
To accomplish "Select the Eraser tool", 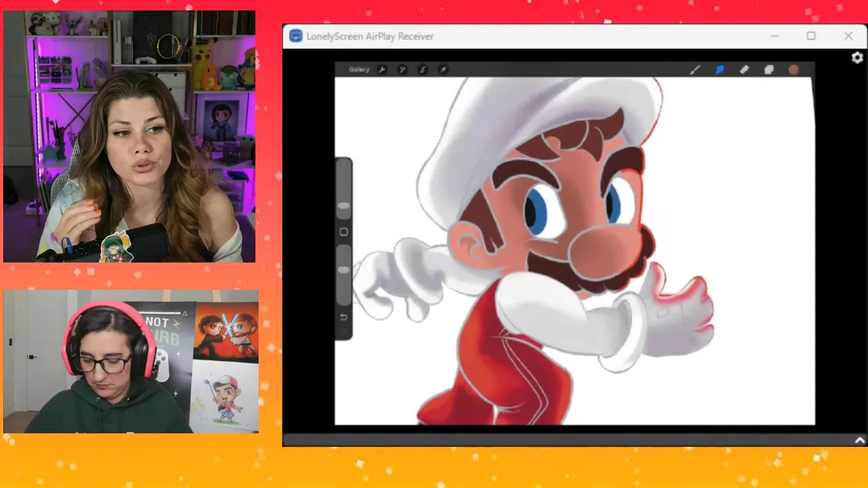I will coord(744,70).
